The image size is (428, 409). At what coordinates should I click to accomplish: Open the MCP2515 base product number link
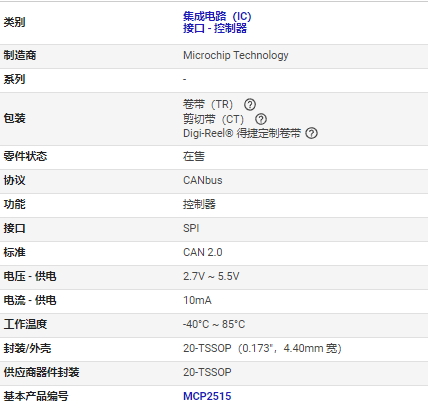207,396
